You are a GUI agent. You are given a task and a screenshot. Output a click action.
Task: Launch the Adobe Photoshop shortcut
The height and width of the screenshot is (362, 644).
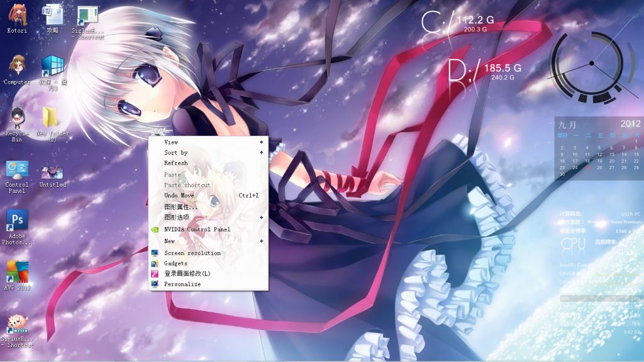[x=17, y=222]
